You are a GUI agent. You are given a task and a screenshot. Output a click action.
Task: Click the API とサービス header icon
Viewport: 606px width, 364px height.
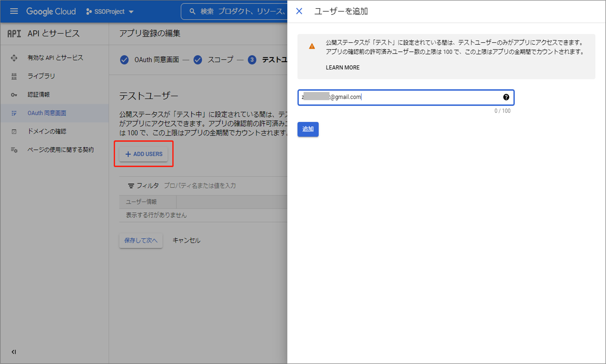point(14,34)
